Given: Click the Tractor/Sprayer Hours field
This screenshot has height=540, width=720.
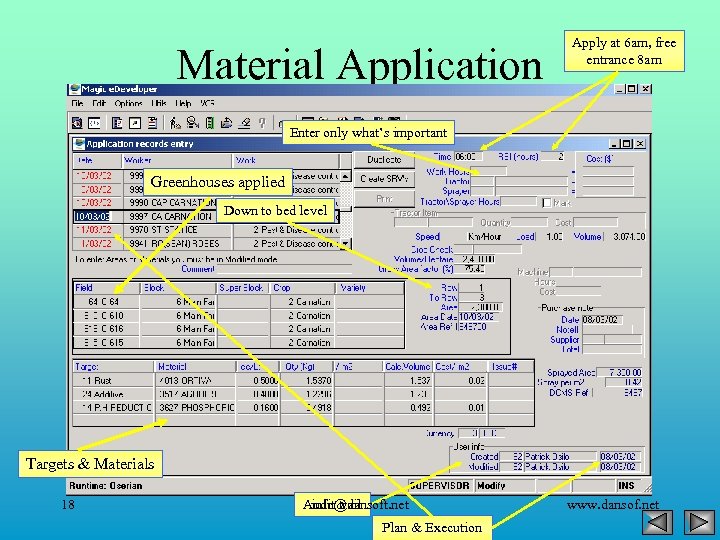Looking at the screenshot, I should (518, 202).
